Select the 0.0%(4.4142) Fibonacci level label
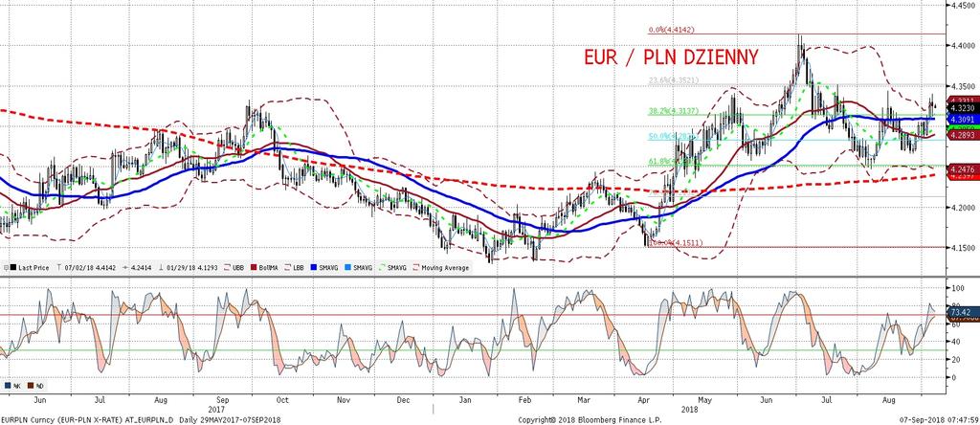The width and height of the screenshot is (980, 425). (x=671, y=30)
